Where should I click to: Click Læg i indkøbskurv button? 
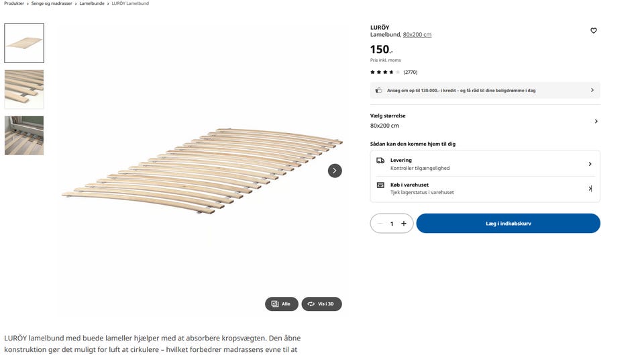(508, 224)
